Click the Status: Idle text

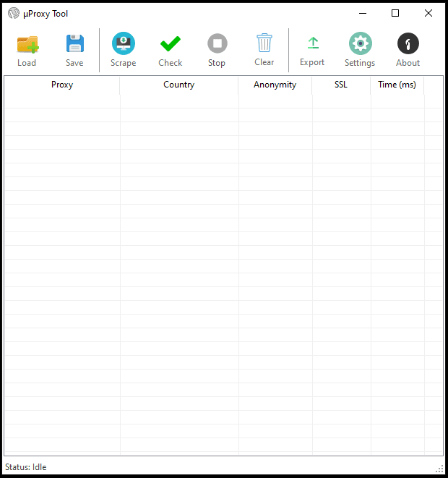pyautogui.click(x=26, y=467)
